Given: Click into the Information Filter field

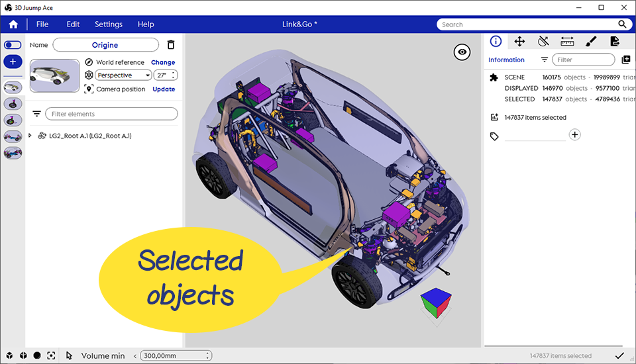Looking at the screenshot, I should [583, 60].
